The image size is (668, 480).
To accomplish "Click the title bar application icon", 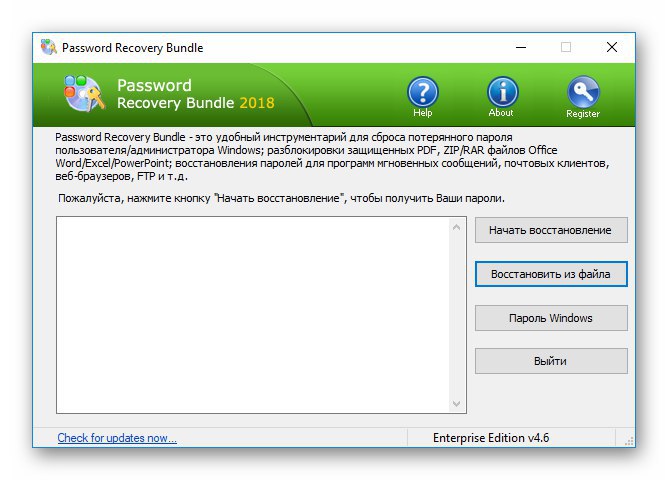I will click(x=48, y=47).
